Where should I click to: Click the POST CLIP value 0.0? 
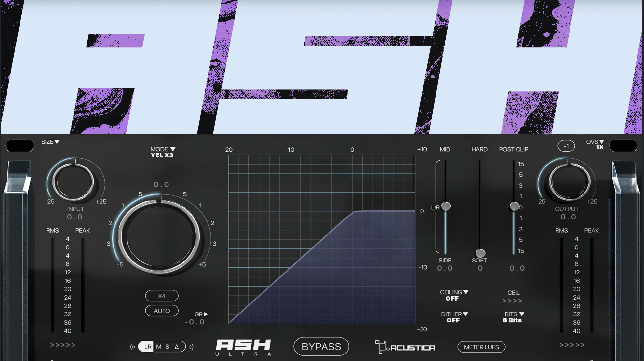pyautogui.click(x=517, y=268)
